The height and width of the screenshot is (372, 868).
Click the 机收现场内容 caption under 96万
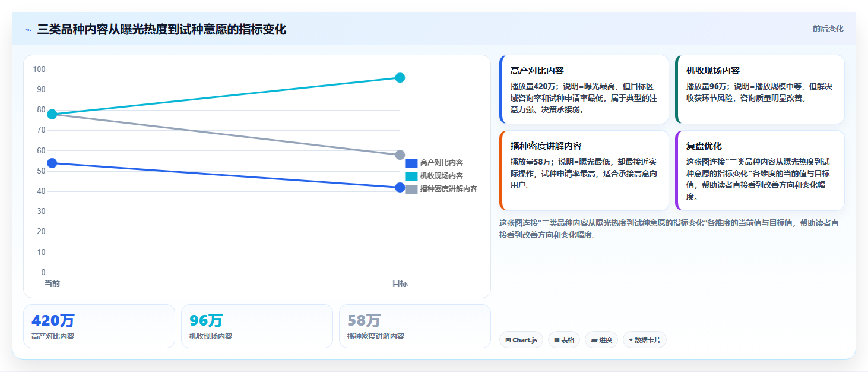[x=211, y=336]
